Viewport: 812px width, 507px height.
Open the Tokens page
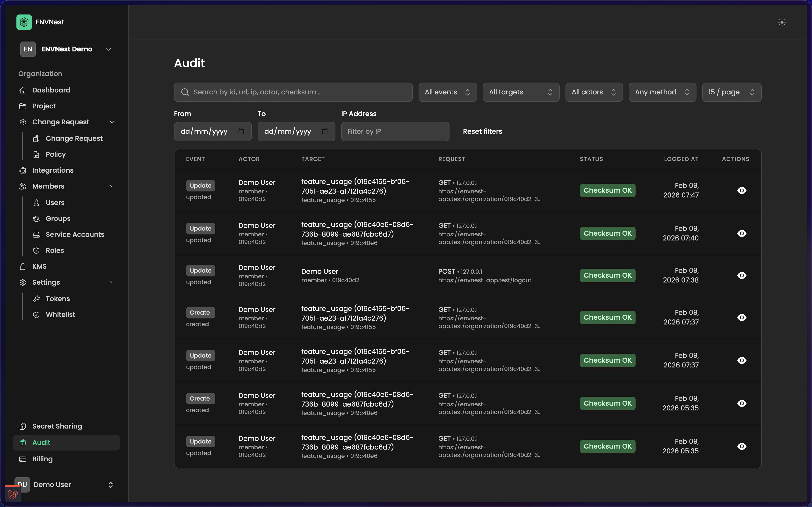pyautogui.click(x=57, y=298)
